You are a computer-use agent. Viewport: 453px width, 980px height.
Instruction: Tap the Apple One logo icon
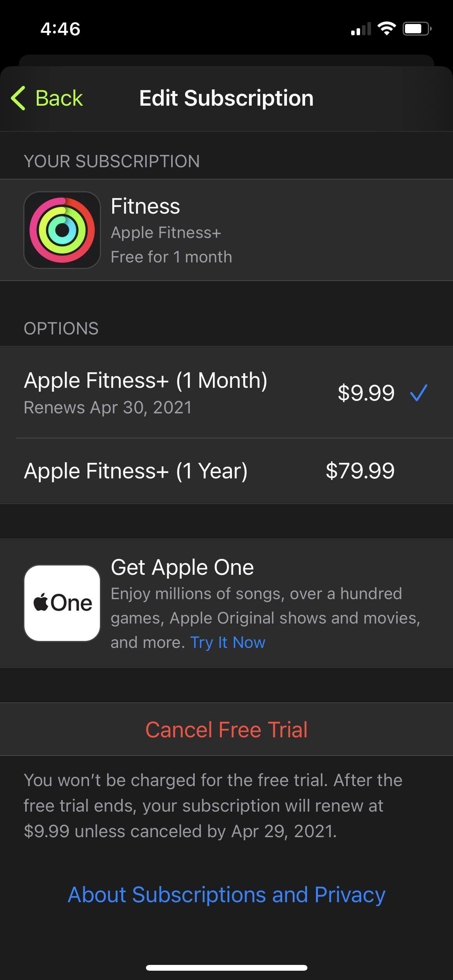click(x=62, y=603)
